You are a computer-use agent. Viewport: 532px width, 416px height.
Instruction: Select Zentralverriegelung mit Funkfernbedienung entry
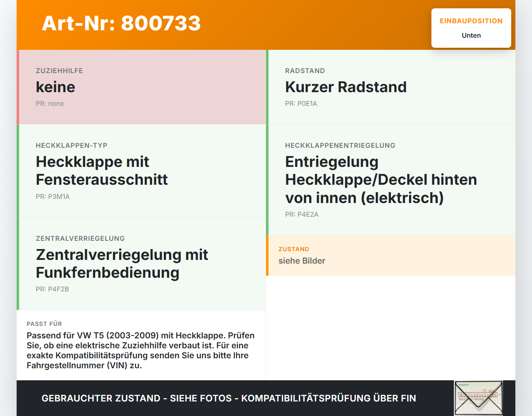coord(122,264)
